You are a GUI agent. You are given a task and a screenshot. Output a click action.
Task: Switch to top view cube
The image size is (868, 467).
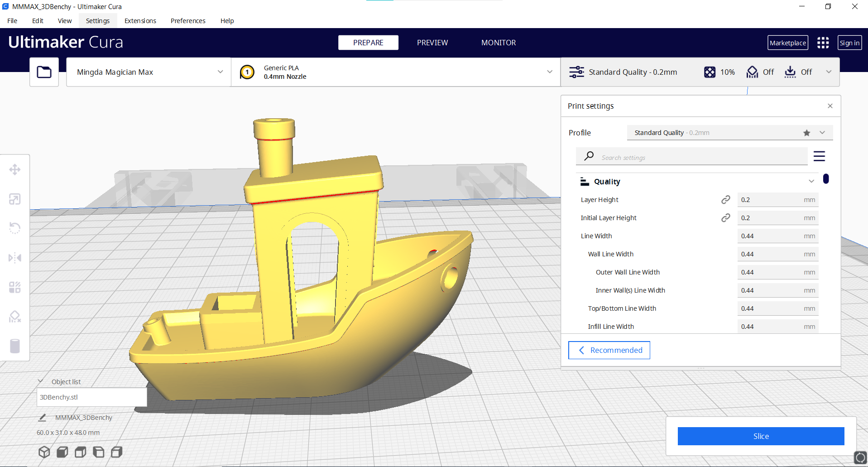pyautogui.click(x=80, y=452)
